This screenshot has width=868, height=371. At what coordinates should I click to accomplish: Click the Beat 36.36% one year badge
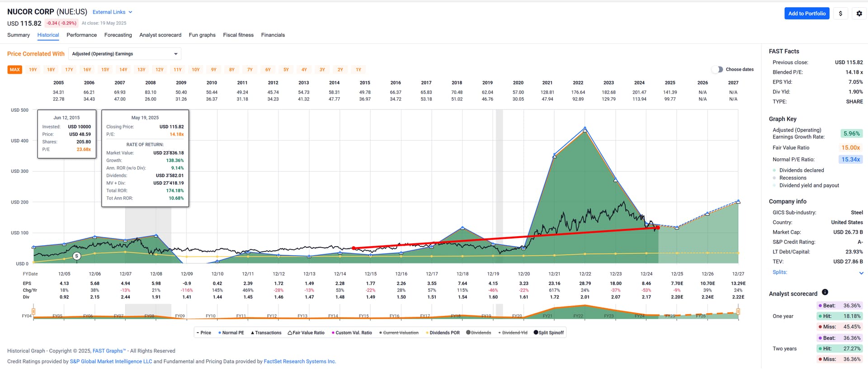pos(840,306)
